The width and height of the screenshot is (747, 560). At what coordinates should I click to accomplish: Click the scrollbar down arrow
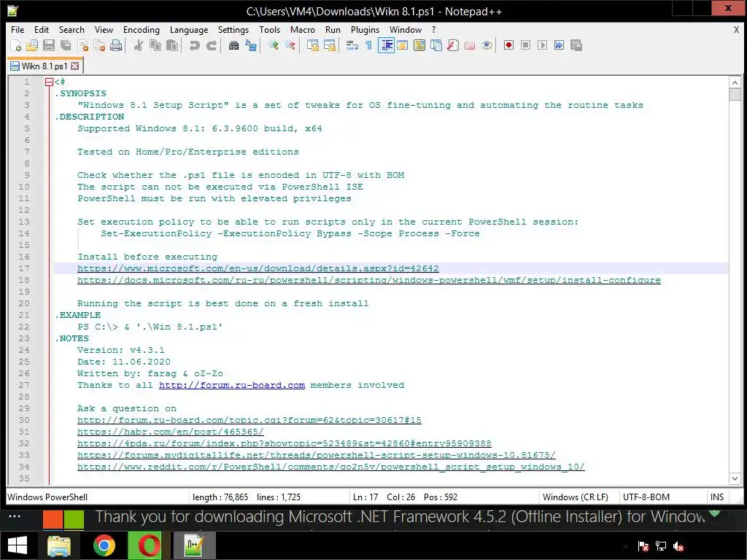735,478
